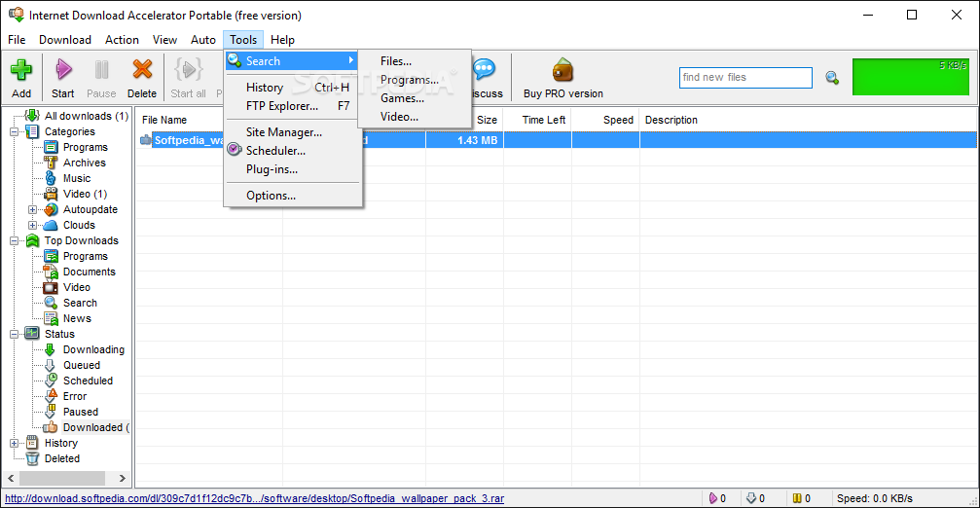980x508 pixels.
Task: Expand the Autoupdate tree node
Action: point(32,210)
